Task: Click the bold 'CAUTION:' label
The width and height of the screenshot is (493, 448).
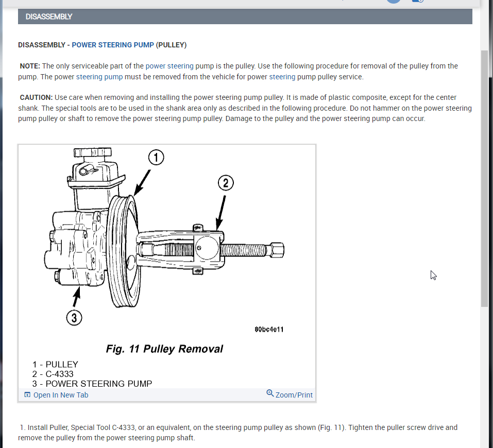Action: [36, 97]
